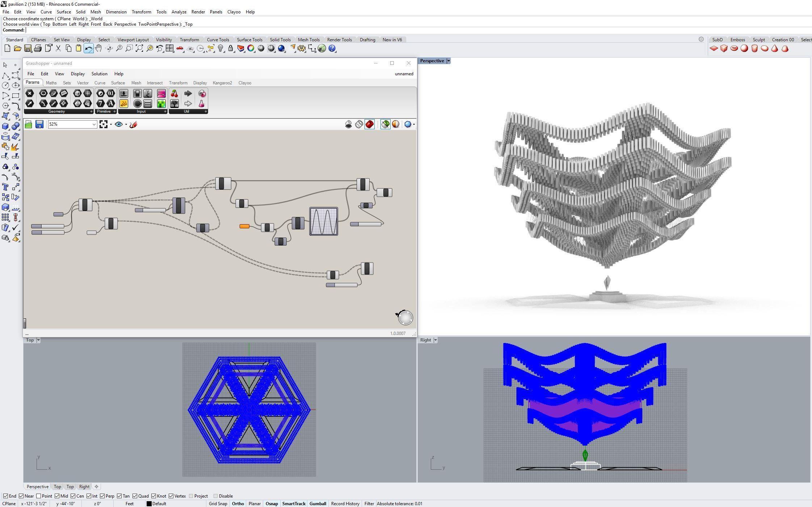Click the Grasshopper Save document icon
The image size is (812, 507).
point(39,125)
